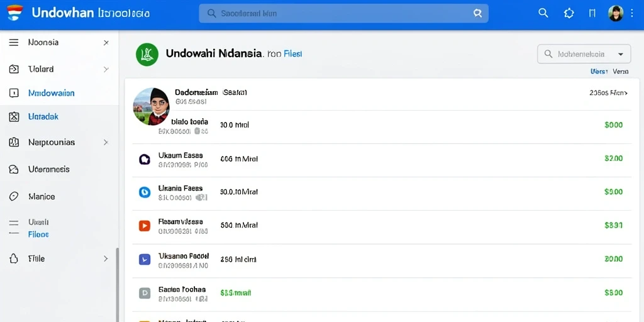Open Manioe in the sidebar
The width and height of the screenshot is (644, 322).
[x=42, y=196]
